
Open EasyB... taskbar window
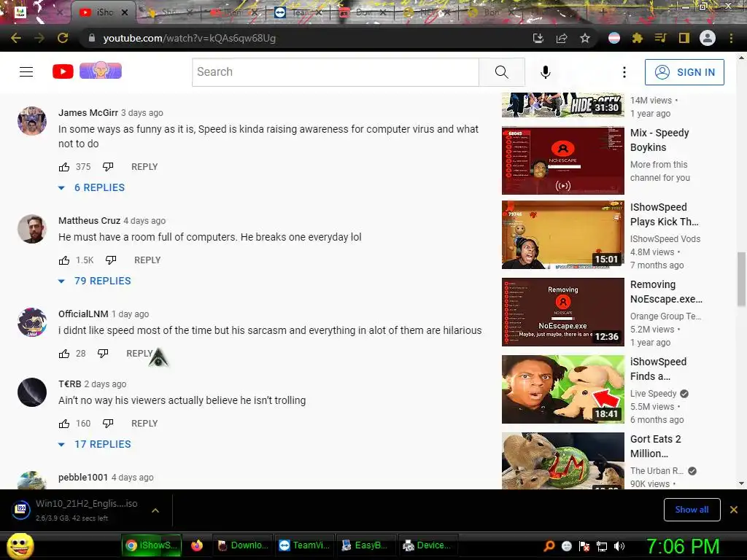click(366, 545)
